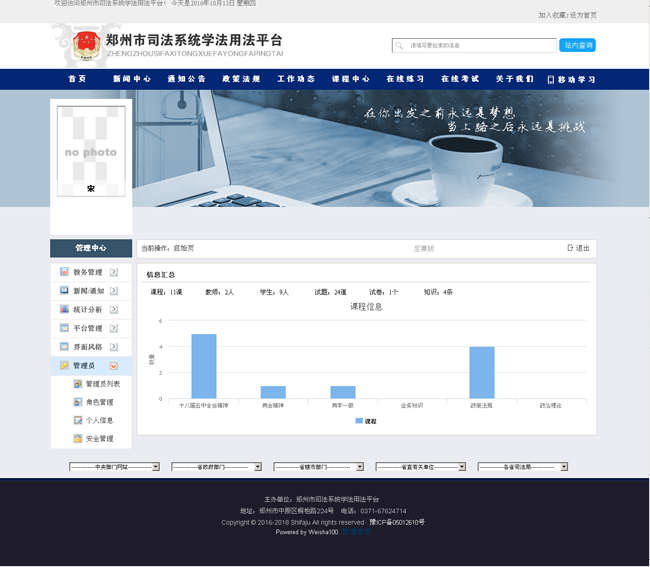The height and width of the screenshot is (567, 650).
Task: Click 角色管理 submenu item
Action: coord(99,402)
